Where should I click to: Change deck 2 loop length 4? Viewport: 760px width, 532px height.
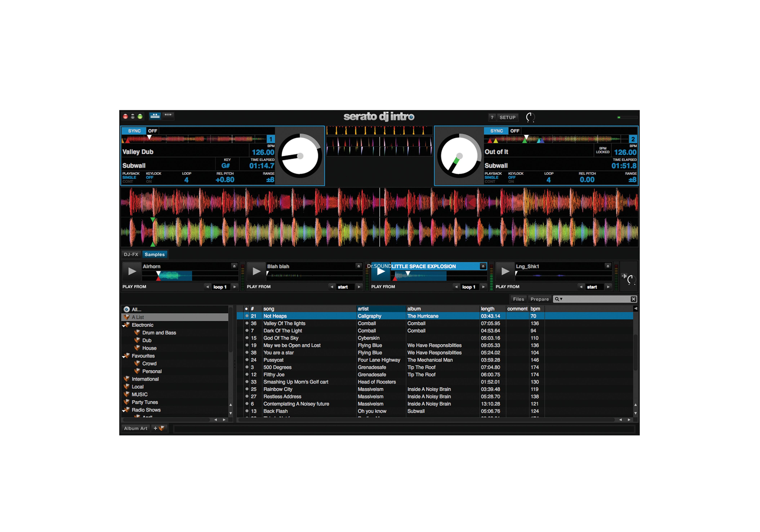(x=549, y=180)
